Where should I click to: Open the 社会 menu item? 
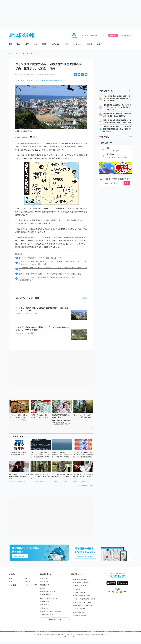coord(35,44)
